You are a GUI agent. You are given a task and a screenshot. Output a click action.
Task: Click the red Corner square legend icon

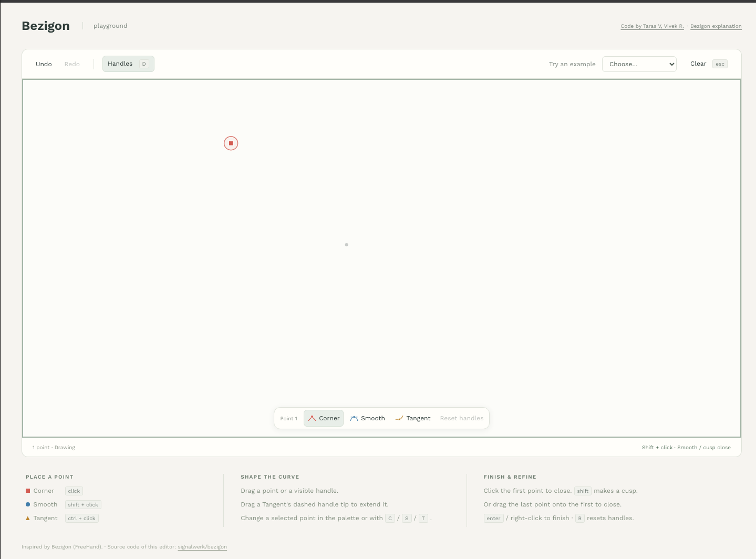click(x=28, y=491)
